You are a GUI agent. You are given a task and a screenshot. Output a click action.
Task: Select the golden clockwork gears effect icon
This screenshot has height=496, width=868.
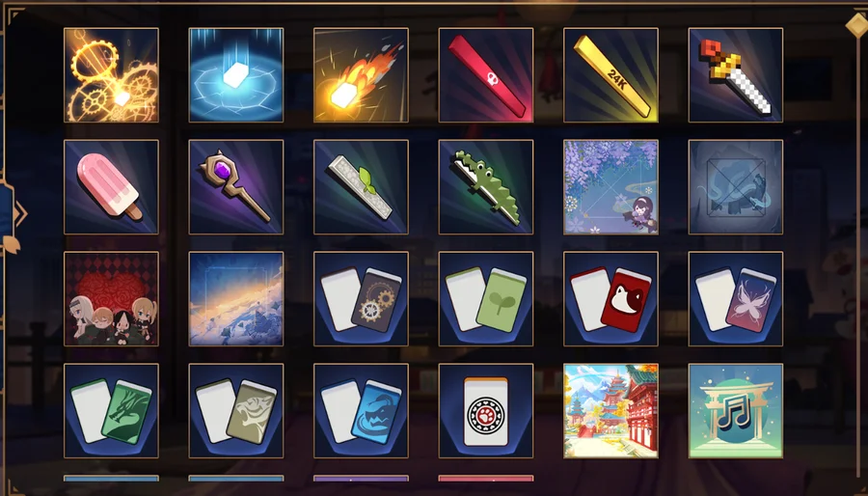pyautogui.click(x=111, y=75)
